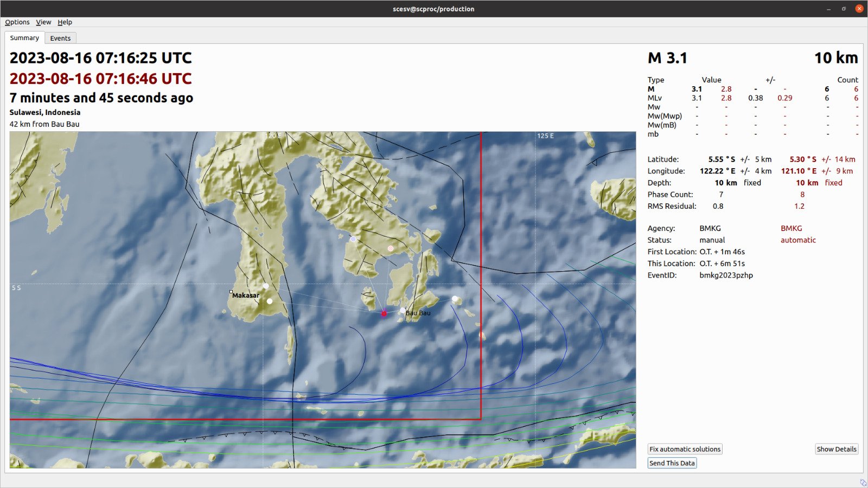Image resolution: width=868 pixels, height=488 pixels.
Task: Click the red origin time 07:16:46 UTC
Action: point(99,78)
